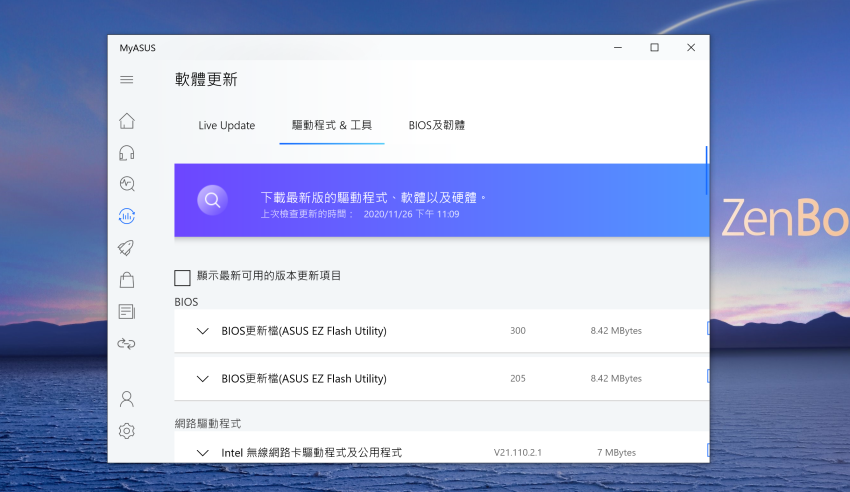Screen dimensions: 850x492
Task: Click the magnifier search icon in banner
Action: coord(212,200)
